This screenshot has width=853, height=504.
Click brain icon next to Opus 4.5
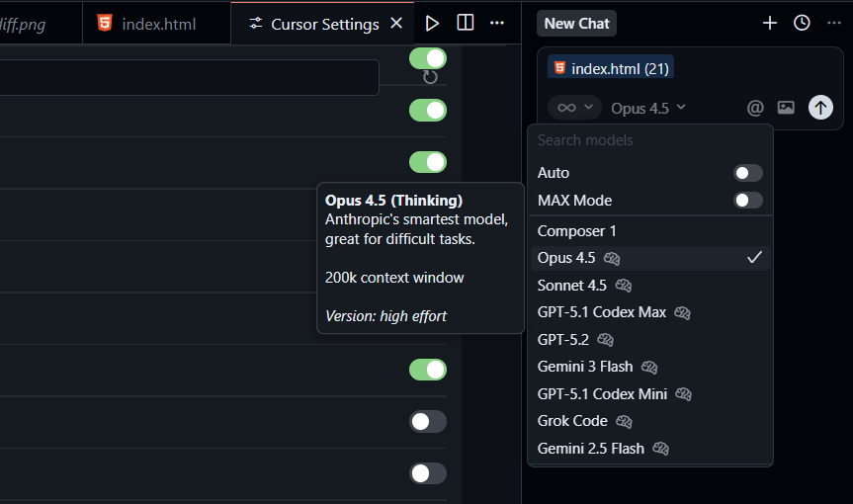click(612, 258)
